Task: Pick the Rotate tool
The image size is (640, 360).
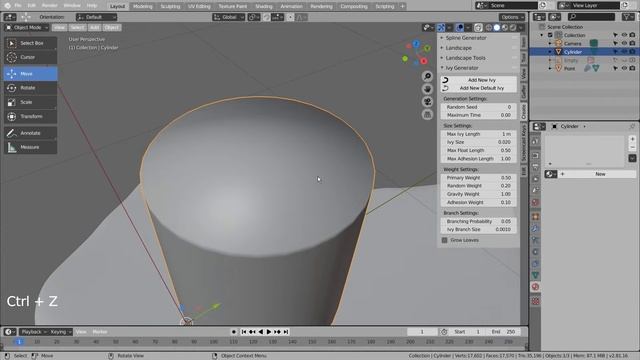Action: (x=31, y=88)
